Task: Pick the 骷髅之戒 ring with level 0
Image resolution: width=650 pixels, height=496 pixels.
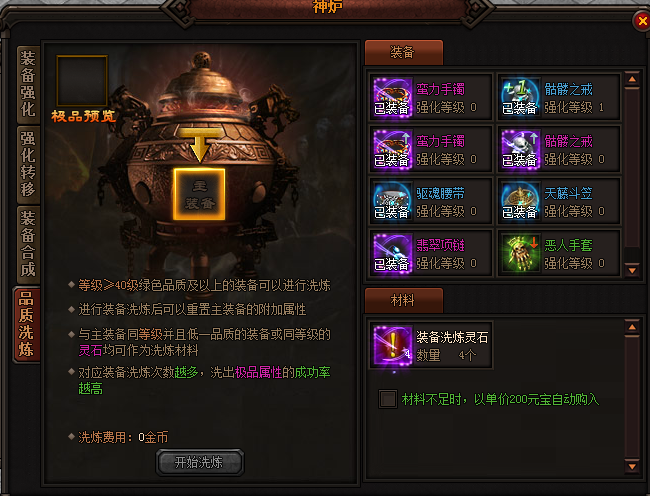Action: (x=559, y=150)
